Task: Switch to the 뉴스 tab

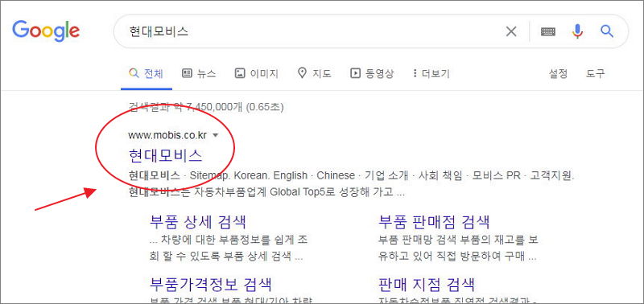Action: 199,74
